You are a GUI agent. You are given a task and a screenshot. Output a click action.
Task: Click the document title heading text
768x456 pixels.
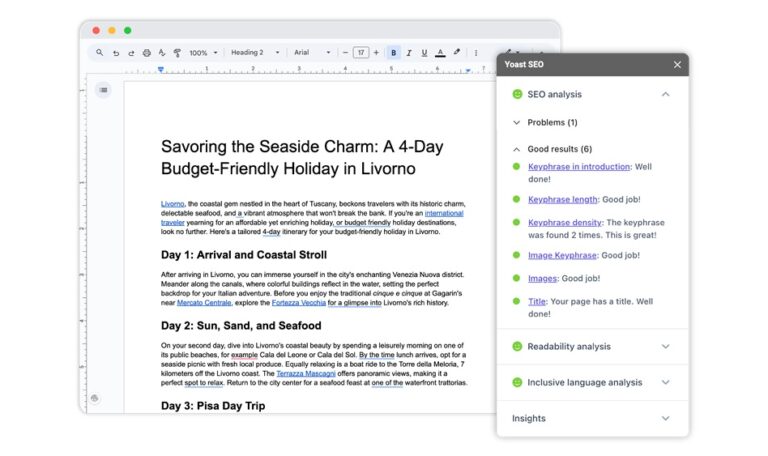(x=302, y=157)
